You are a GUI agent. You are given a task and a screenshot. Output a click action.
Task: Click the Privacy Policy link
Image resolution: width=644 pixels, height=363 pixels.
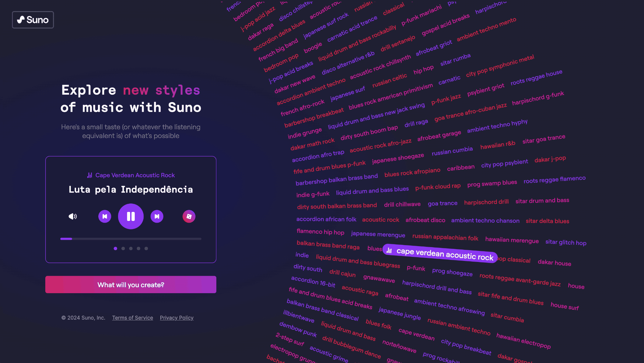176,317
